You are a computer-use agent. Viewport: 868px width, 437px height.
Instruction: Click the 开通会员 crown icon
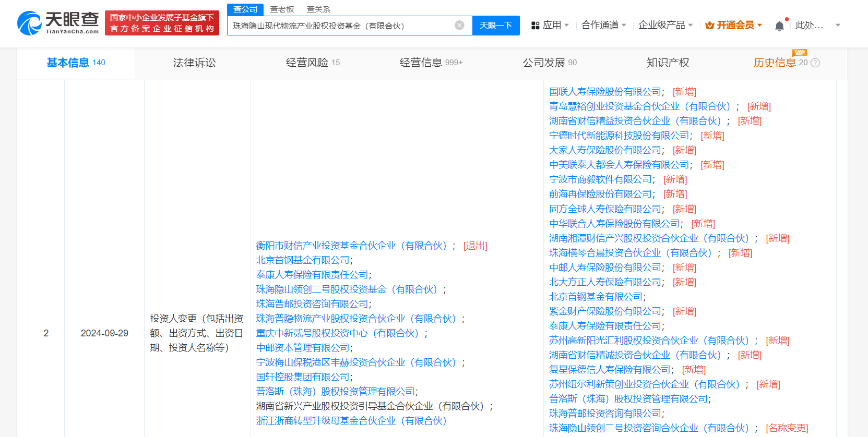pos(709,25)
